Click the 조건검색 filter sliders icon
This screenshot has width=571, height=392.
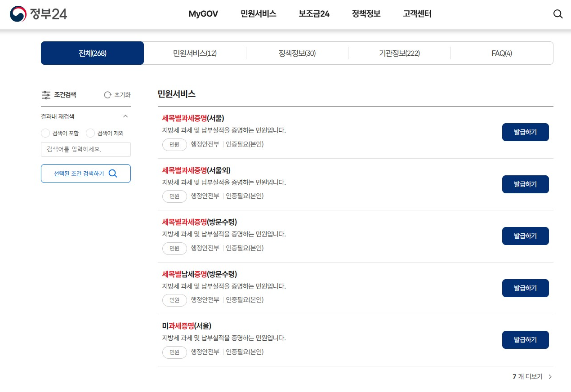(46, 95)
